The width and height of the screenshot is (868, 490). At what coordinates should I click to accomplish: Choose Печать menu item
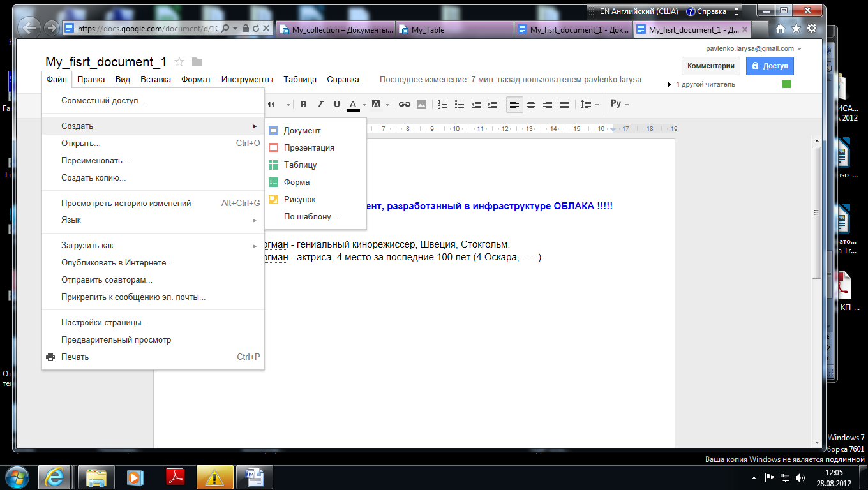pos(153,357)
